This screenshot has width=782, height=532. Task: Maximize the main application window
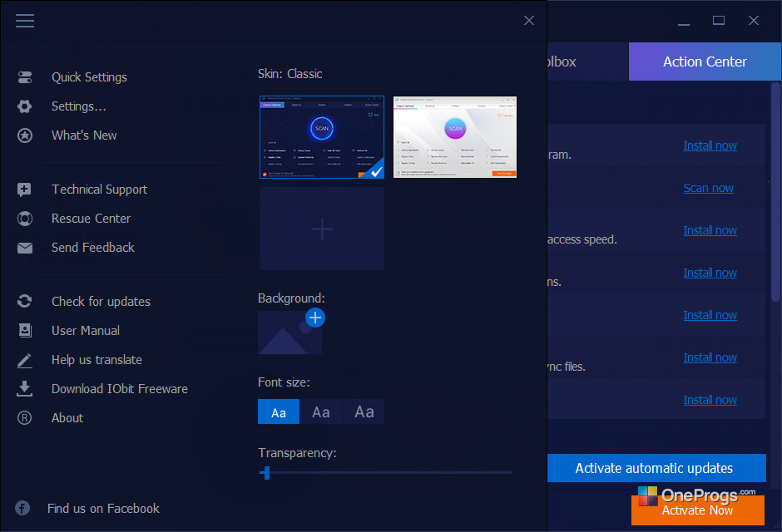(x=718, y=21)
